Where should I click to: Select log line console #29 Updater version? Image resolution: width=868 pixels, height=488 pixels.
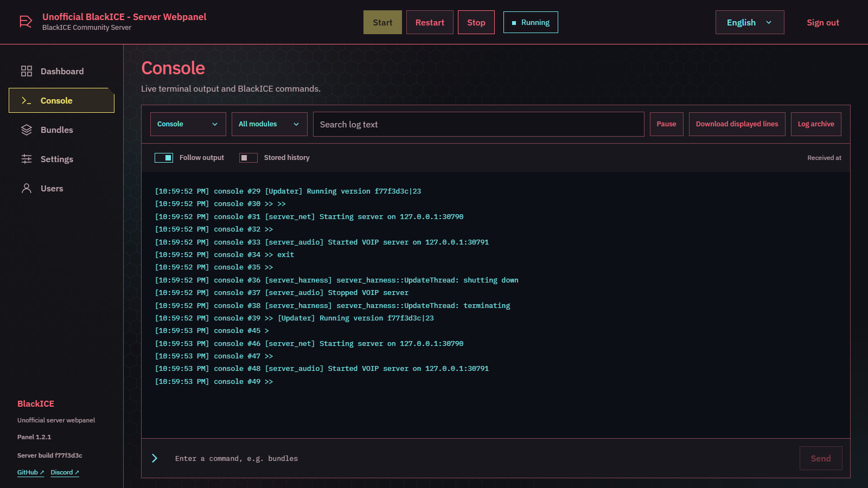tap(288, 191)
